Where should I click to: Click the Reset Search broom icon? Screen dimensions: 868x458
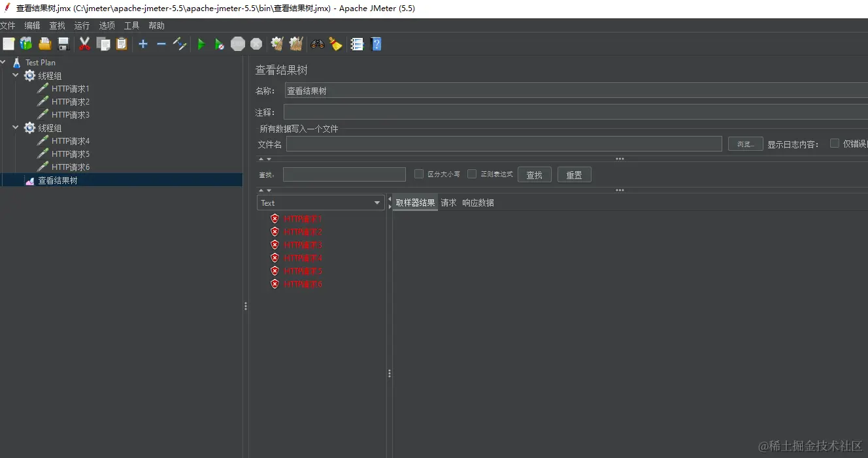(336, 44)
